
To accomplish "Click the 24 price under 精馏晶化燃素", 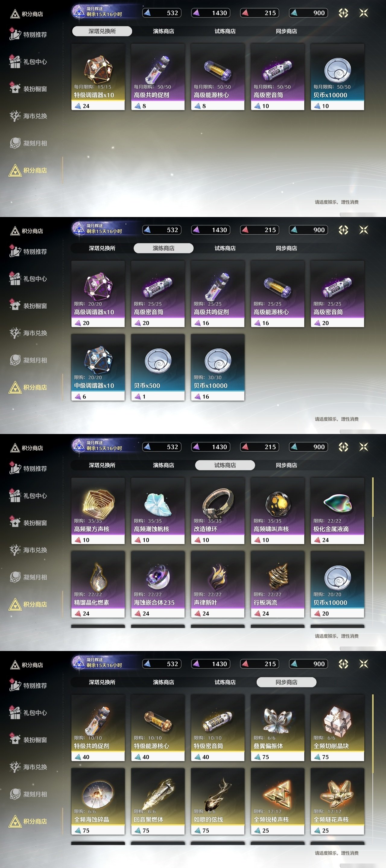I will (x=86, y=613).
